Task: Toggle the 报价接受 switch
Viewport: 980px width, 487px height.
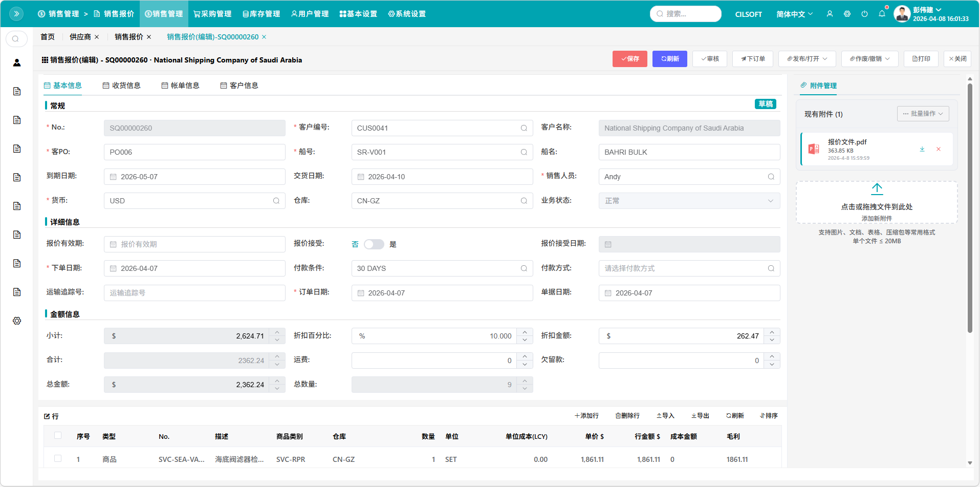Action: (x=374, y=244)
